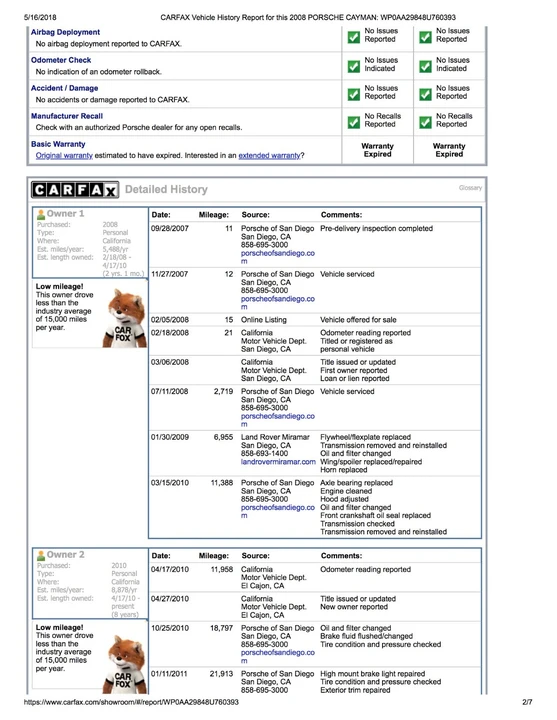This screenshot has height=720, width=557.
Task: Select 'Flywheel/flexplate replaced' comment
Action: (x=366, y=438)
